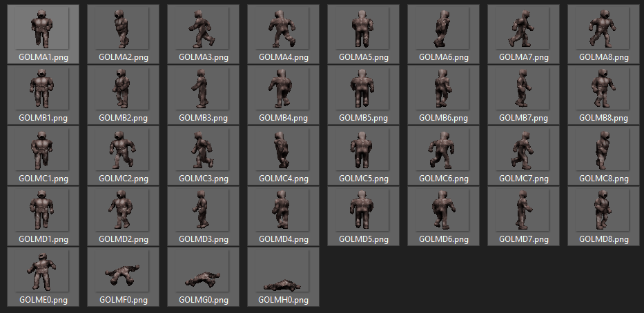Choose the GOLMB2.png thumbnail

tap(122, 89)
